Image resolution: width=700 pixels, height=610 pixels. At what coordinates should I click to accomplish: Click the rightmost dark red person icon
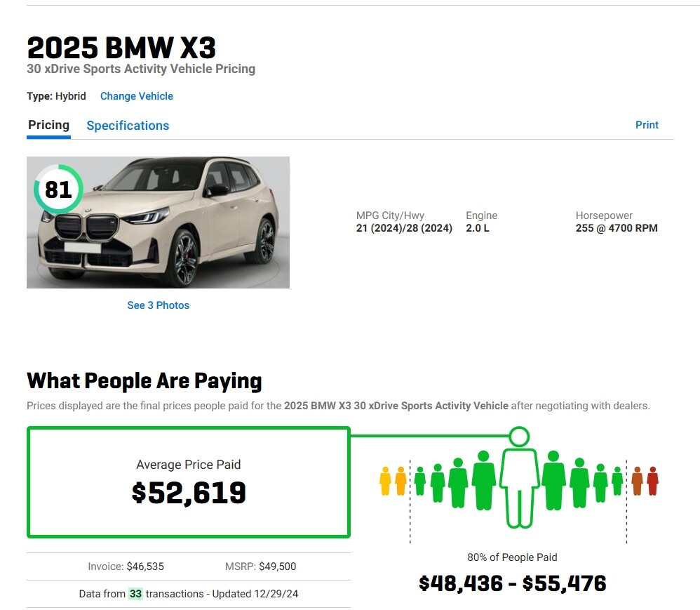(x=652, y=481)
